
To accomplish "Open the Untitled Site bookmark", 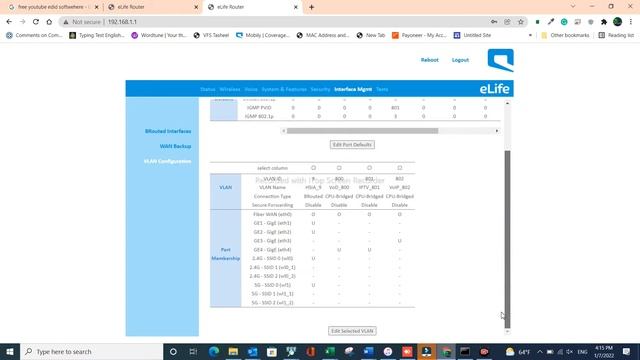I will click(x=472, y=35).
